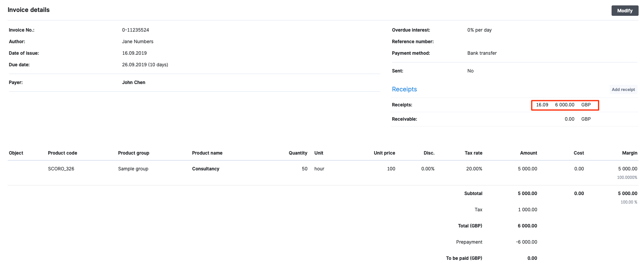Image resolution: width=644 pixels, height=266 pixels.
Task: Select invoice number 0-11235524
Action: click(x=136, y=30)
